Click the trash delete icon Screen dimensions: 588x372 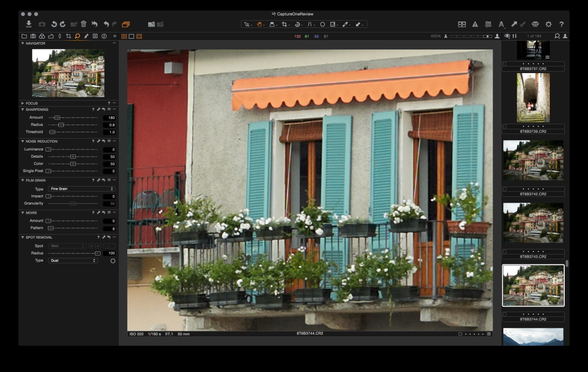(84, 24)
